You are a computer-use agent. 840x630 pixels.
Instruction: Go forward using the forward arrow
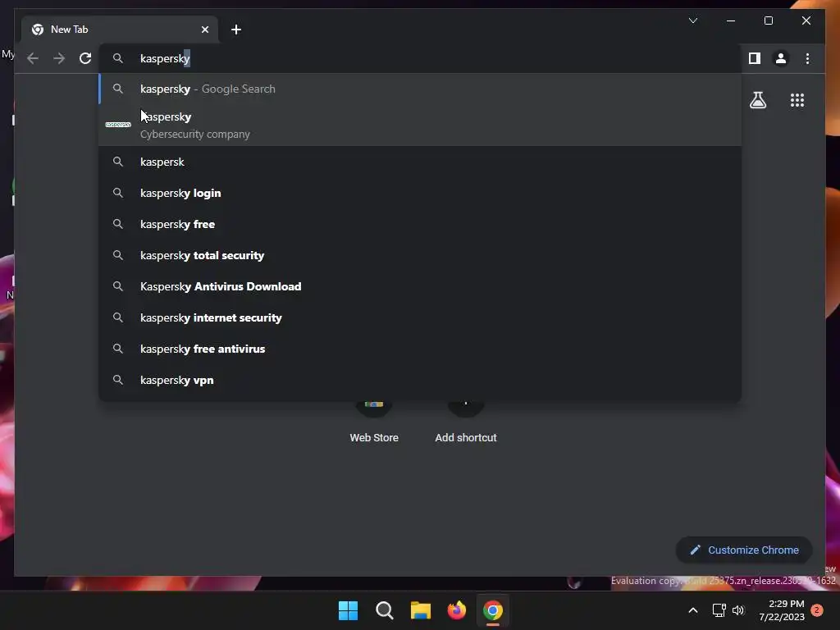59,58
